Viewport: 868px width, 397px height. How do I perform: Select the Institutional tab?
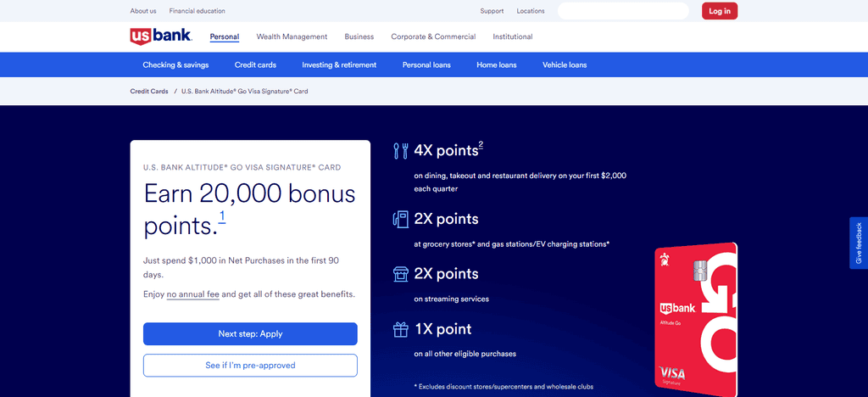pos(513,36)
